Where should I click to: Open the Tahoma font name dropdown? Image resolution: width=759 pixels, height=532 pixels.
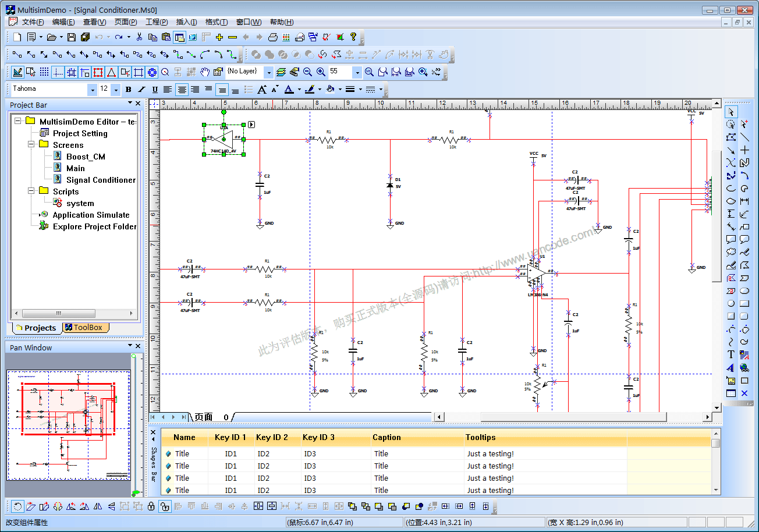tap(92, 90)
